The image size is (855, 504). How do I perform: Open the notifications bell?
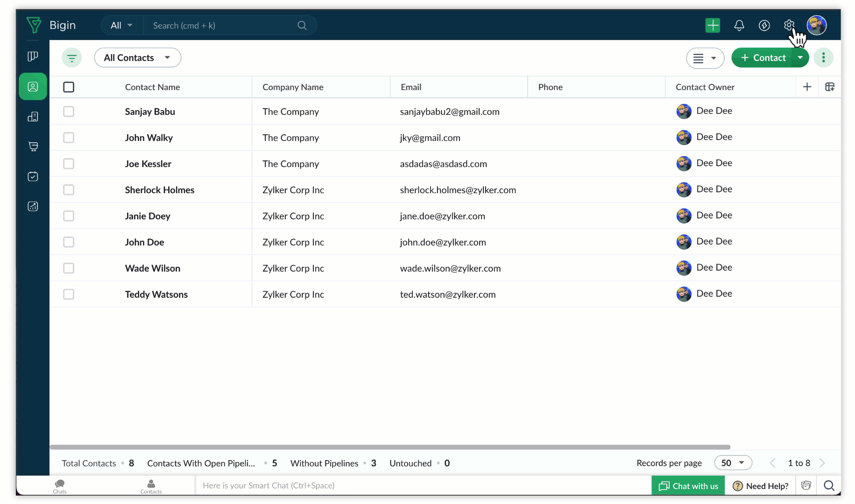click(739, 25)
